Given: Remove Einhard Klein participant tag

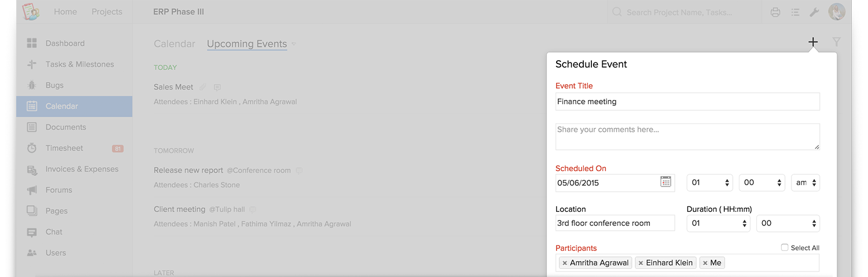Looking at the screenshot, I should click(x=641, y=263).
